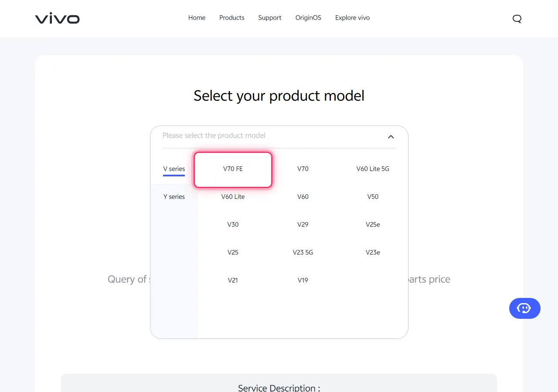Click the product model select field

(279, 136)
